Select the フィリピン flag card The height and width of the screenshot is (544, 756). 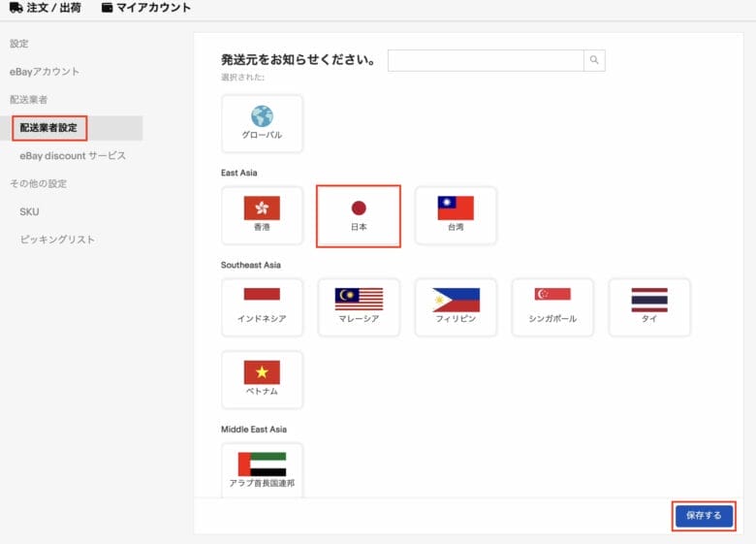click(456, 307)
